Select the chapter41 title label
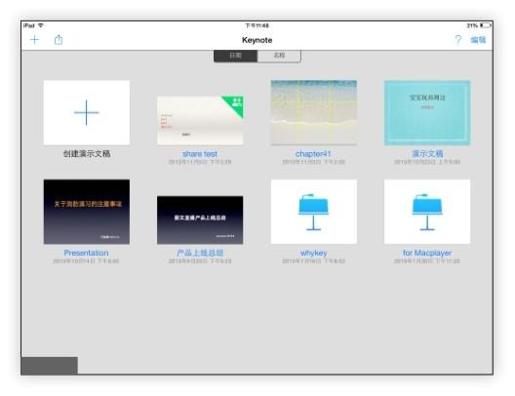Viewport: 515px width, 396px height. click(x=313, y=154)
